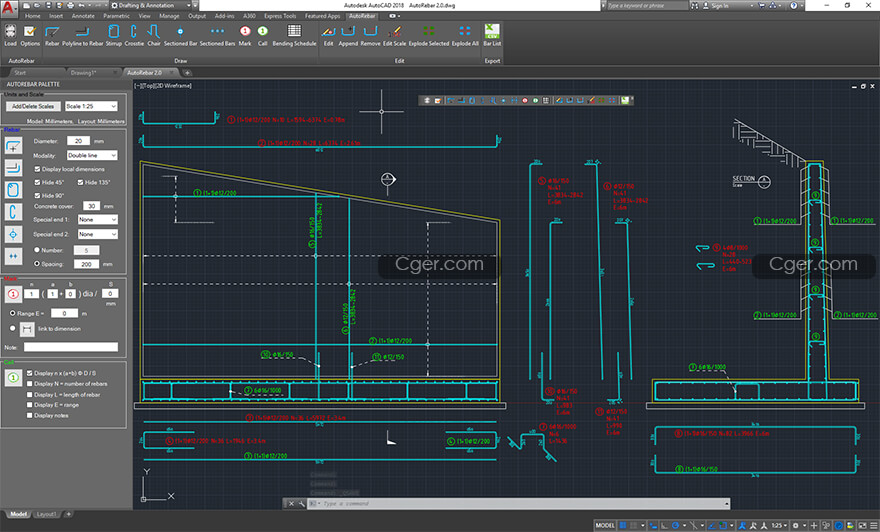This screenshot has height=532, width=880.
Task: Open the Scale 1:25 dropdown
Action: click(x=91, y=106)
